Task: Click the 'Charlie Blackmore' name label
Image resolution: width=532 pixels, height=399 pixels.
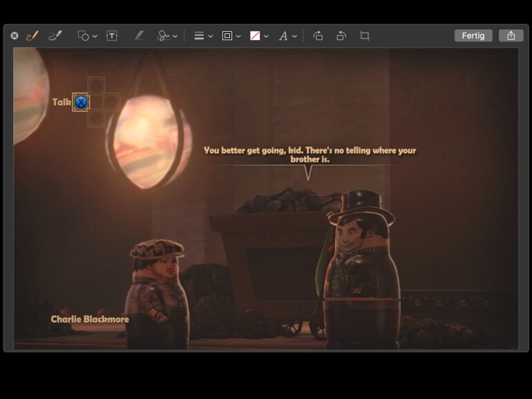Action: (x=90, y=319)
